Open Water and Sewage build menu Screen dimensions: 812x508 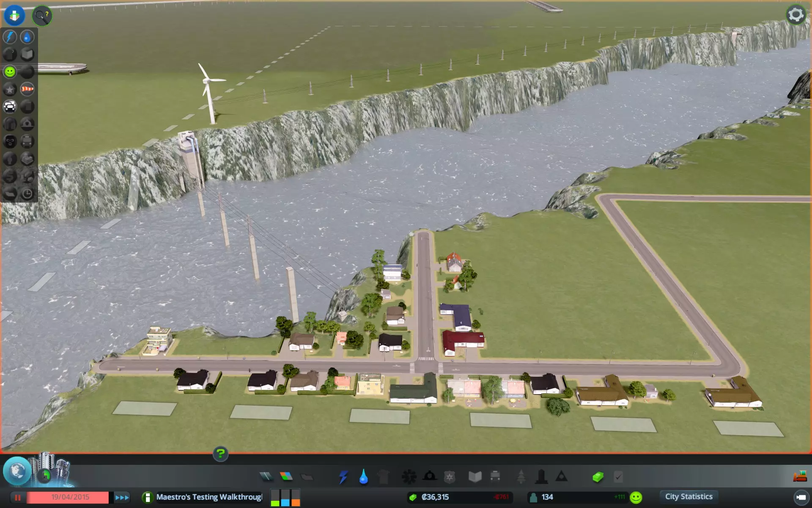(x=363, y=477)
